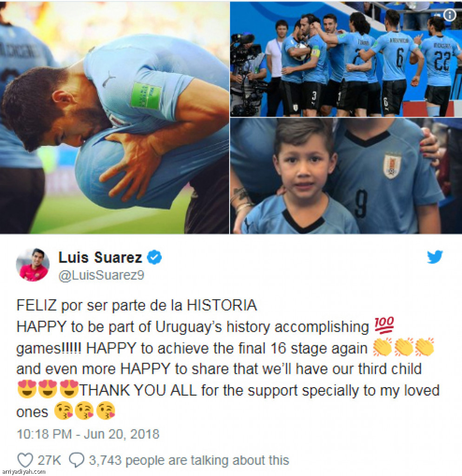Like the tweet with heart icon

[25, 460]
